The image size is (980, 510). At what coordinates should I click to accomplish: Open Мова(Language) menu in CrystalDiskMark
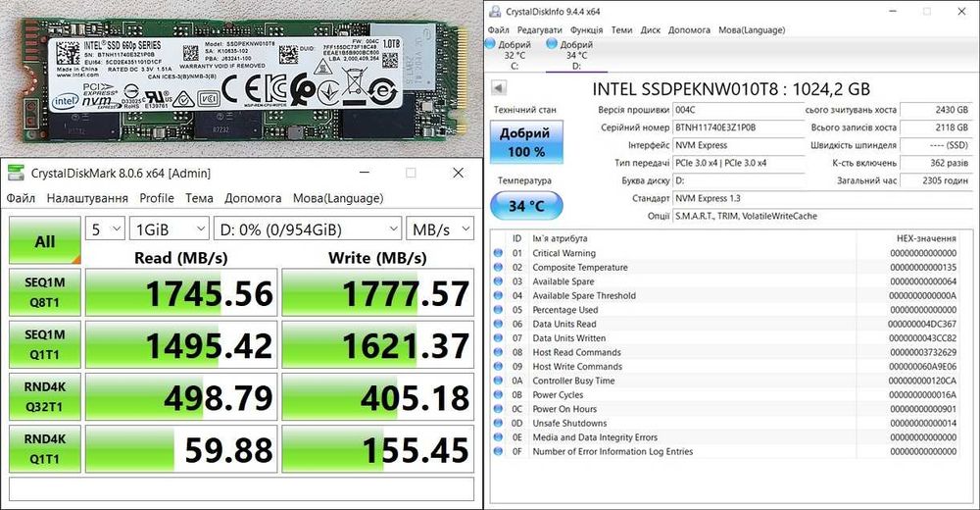coord(338,198)
